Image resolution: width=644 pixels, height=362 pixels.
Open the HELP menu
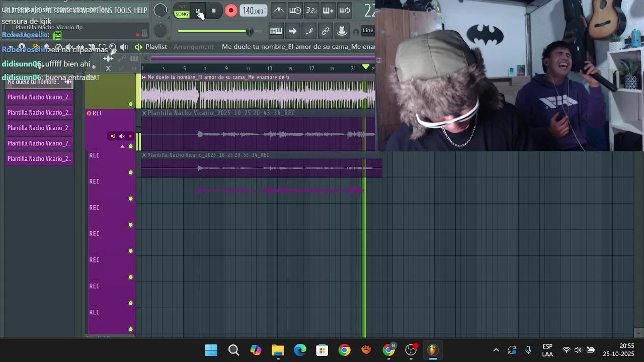point(140,11)
